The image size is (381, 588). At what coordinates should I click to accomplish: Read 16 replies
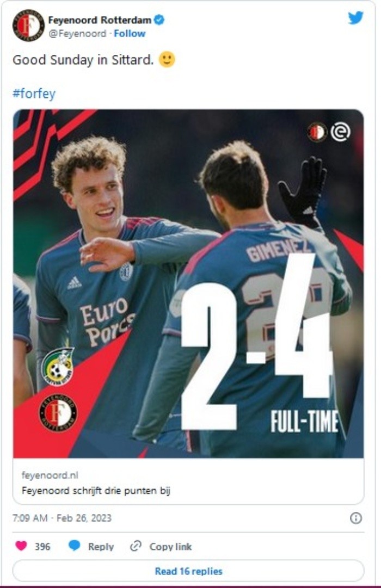pos(188,571)
